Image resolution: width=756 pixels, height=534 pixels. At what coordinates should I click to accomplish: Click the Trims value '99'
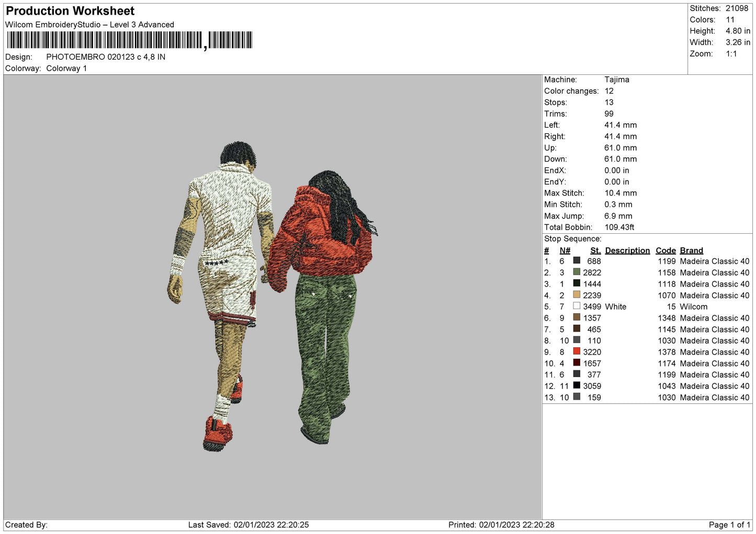coord(609,113)
